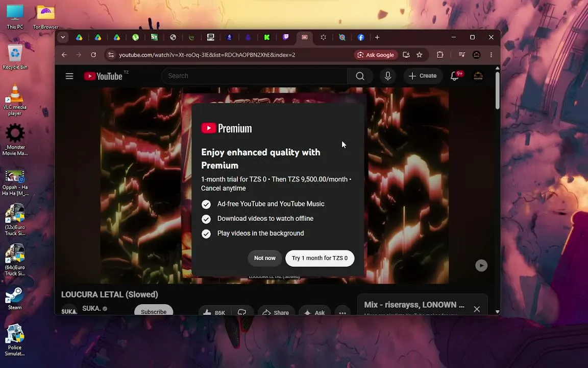
Task: Open the Create button
Action: point(423,76)
